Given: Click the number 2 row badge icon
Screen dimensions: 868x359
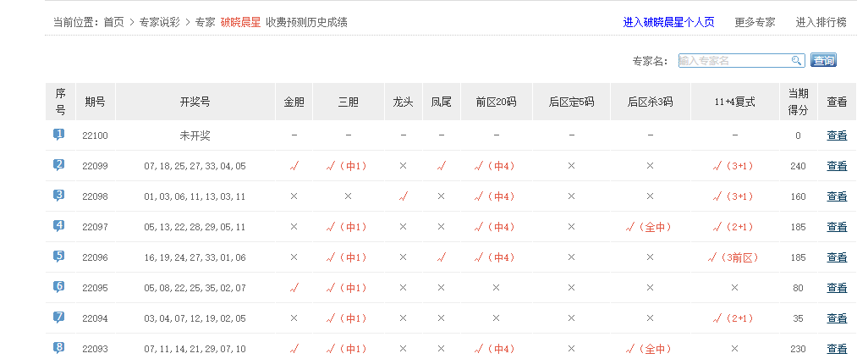Looking at the screenshot, I should pos(59,165).
